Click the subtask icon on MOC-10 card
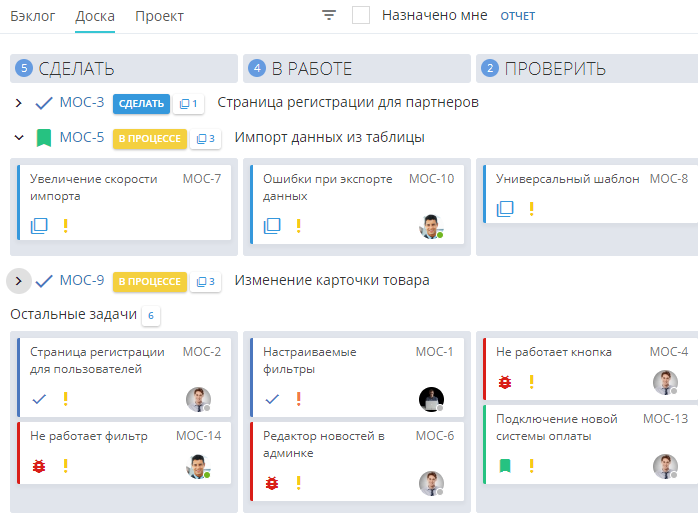The image size is (698, 513). click(272, 226)
